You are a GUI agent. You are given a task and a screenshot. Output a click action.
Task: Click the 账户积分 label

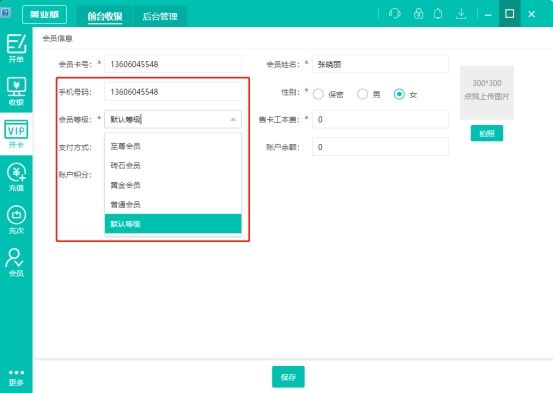(x=75, y=175)
